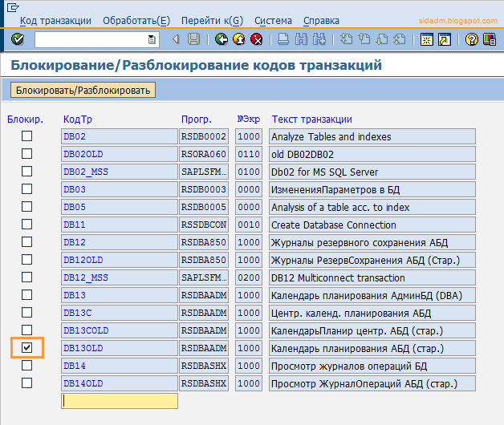The height and width of the screenshot is (425, 504).
Task: Click the Save diskette icon
Action: (x=193, y=39)
